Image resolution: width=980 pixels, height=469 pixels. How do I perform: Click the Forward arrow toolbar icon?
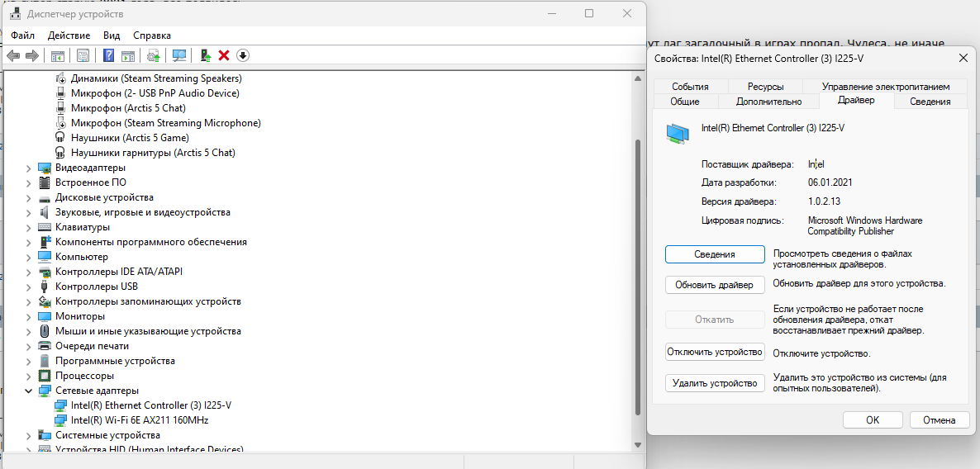(x=32, y=55)
